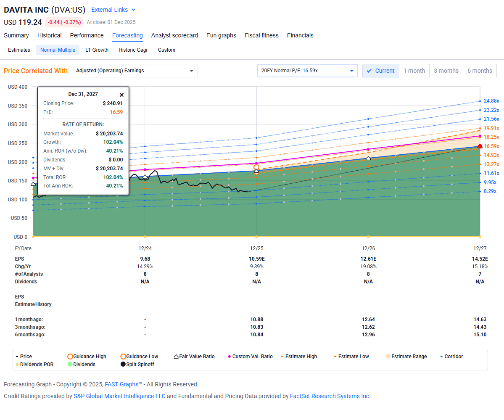Open the 20FY Normal P/E dropdown
The image size is (504, 420).
307,71
